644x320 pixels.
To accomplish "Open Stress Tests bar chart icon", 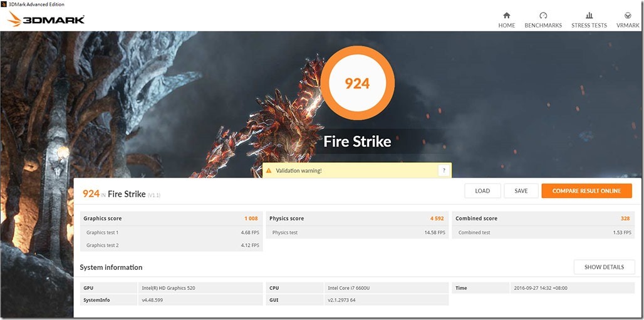I will [x=589, y=16].
